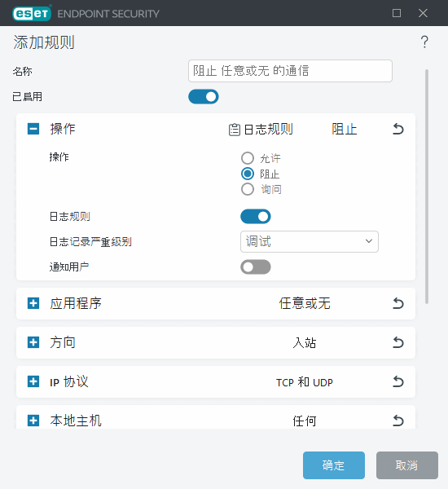Click the 阻止 summary text in 操作 header
The height and width of the screenshot is (489, 448).
pyautogui.click(x=345, y=129)
